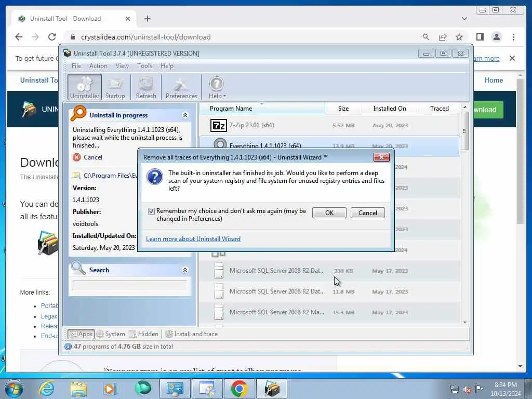Open the Startup toolbar icon
Viewport: 532px width, 399px height.
pyautogui.click(x=115, y=87)
